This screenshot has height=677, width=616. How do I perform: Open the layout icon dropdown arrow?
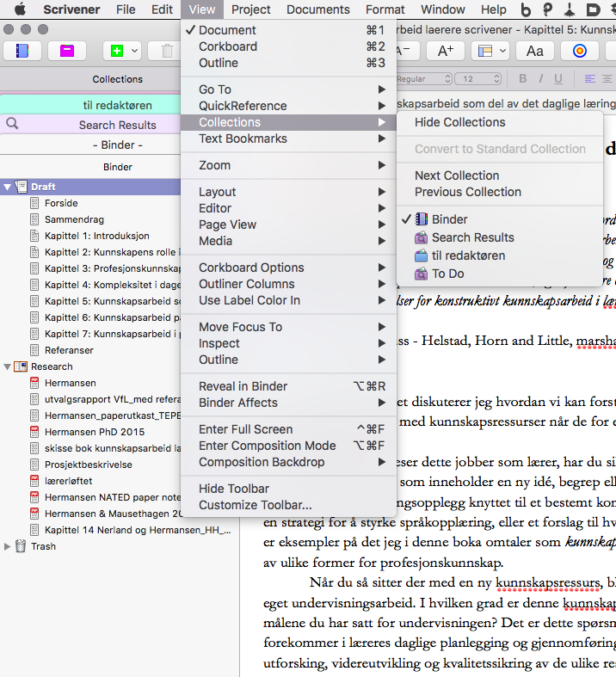pyautogui.click(x=503, y=51)
